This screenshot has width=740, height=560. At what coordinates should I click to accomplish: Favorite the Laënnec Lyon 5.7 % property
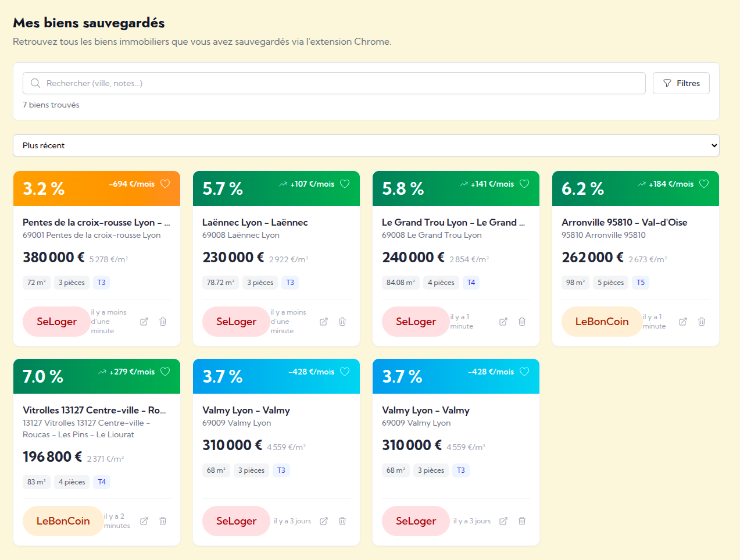(x=345, y=184)
